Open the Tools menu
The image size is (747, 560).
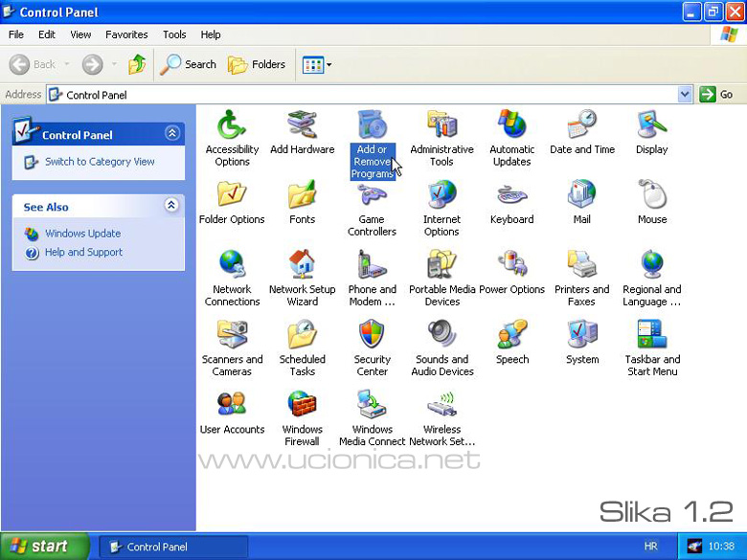point(174,34)
